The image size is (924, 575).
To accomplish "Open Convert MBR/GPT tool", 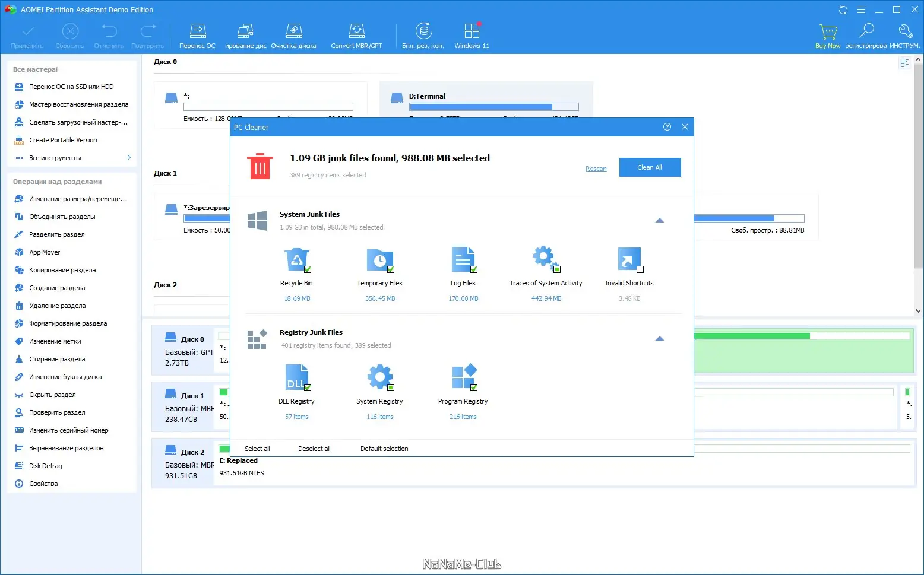I will [356, 36].
